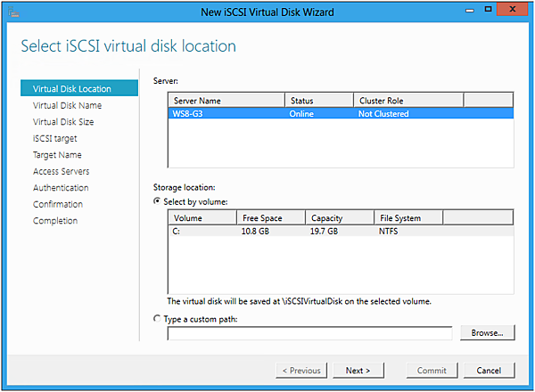Sort volumes by Free Space column
Image resolution: width=535 pixels, height=392 pixels.
(x=271, y=217)
